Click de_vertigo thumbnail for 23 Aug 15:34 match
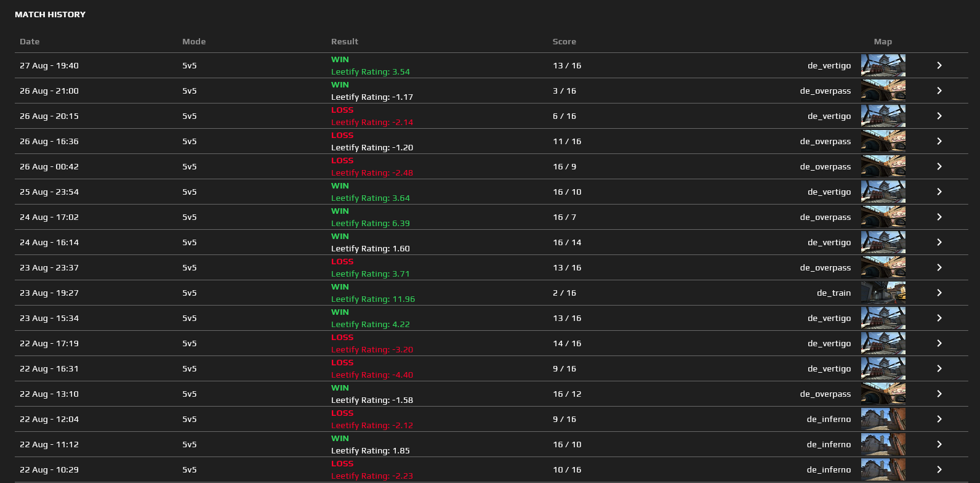Image resolution: width=980 pixels, height=483 pixels. (883, 318)
